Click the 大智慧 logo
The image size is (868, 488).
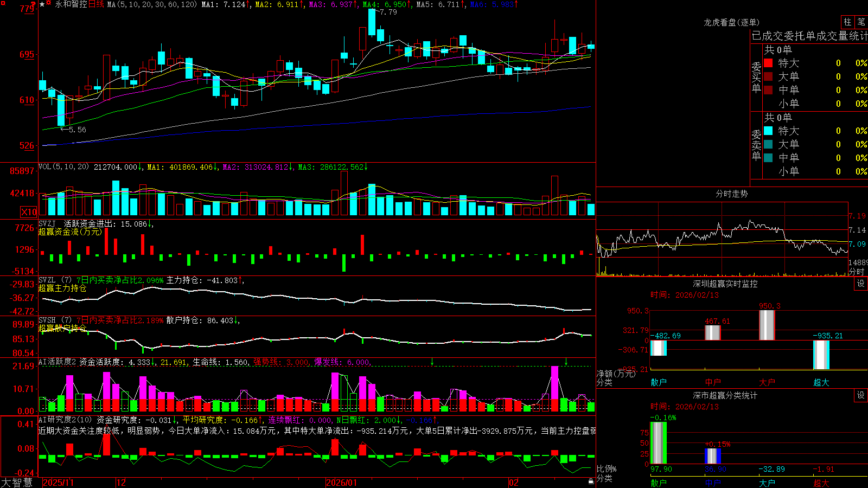coord(17,483)
